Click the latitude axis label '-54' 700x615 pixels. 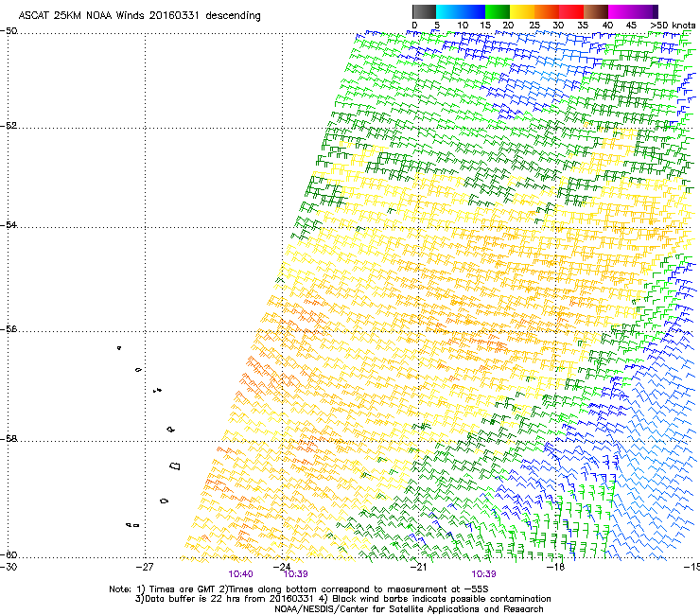(x=9, y=224)
